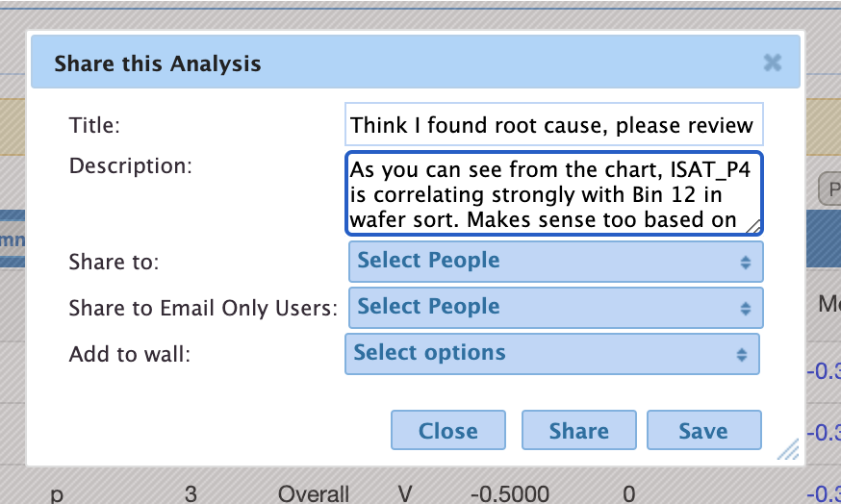The width and height of the screenshot is (841, 504).
Task: Click the 'Share this Analysis' header title
Action: coord(158,64)
